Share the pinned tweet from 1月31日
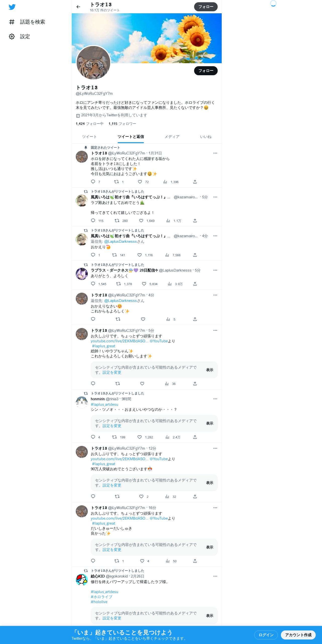Image resolution: width=322 pixels, height=644 pixels. pos(195,182)
